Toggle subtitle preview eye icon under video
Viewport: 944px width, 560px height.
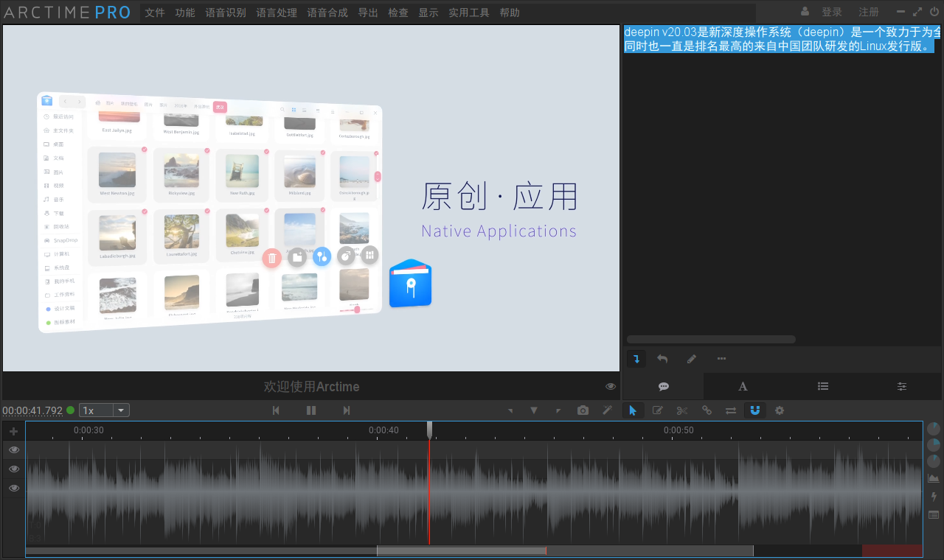coord(611,387)
